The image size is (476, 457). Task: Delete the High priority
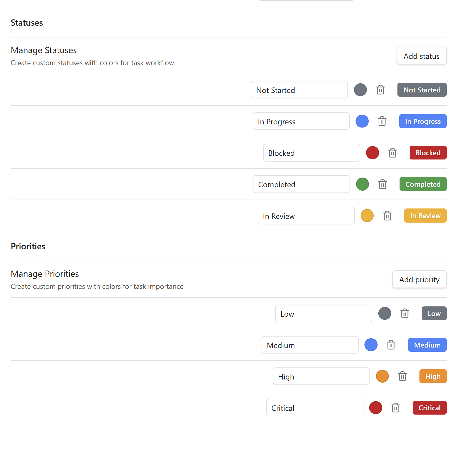pyautogui.click(x=402, y=376)
